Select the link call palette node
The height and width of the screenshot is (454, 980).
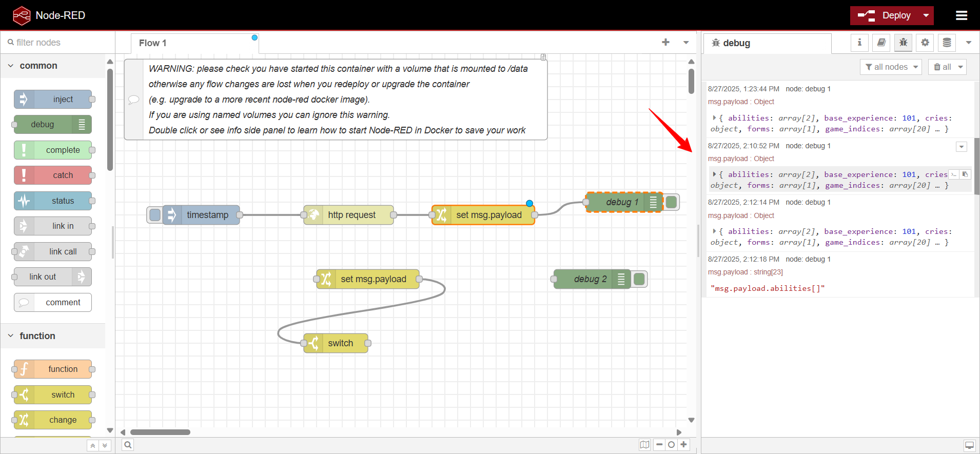[53, 251]
